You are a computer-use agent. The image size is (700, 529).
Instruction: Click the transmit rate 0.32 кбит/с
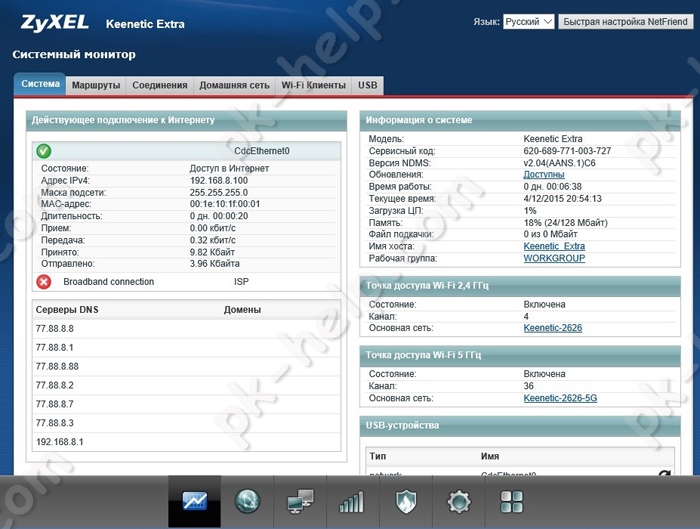212,240
